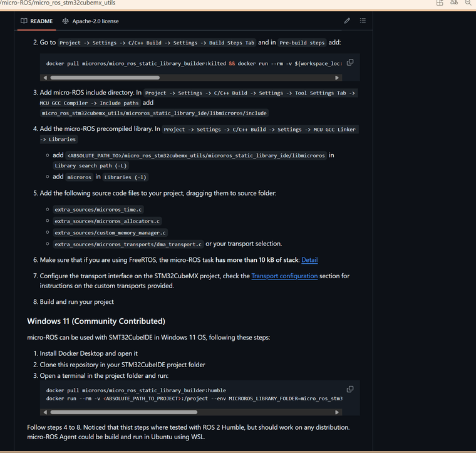Click left arrow of kilted code scrollbar

[x=45, y=78]
